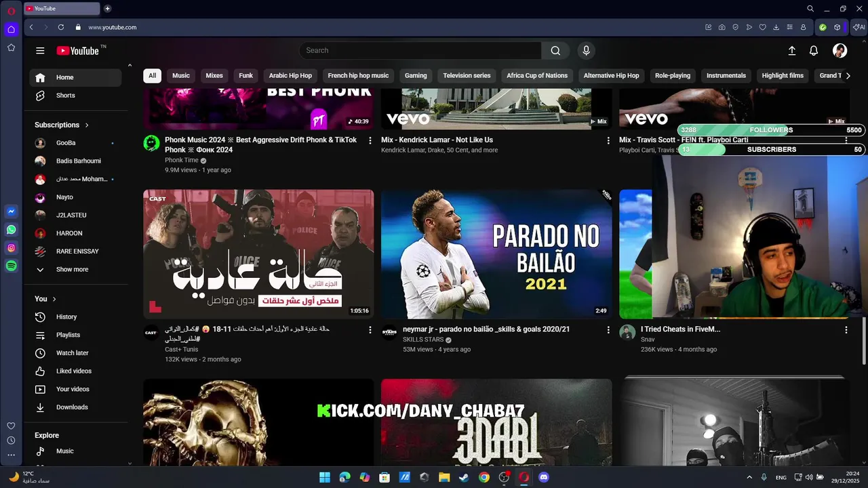Open the Windows Start menu
The height and width of the screenshot is (488, 868).
[325, 477]
